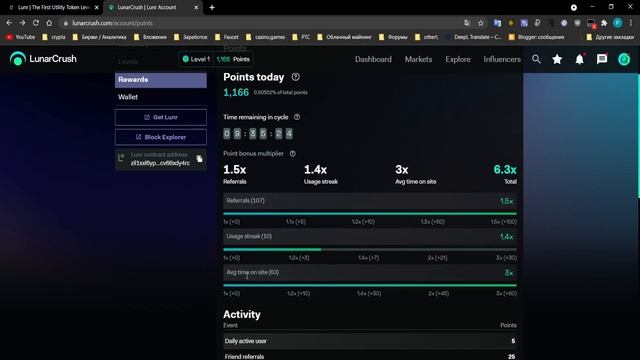Click the extension icon with red badge
This screenshot has width=640, height=360.
coord(591,24)
